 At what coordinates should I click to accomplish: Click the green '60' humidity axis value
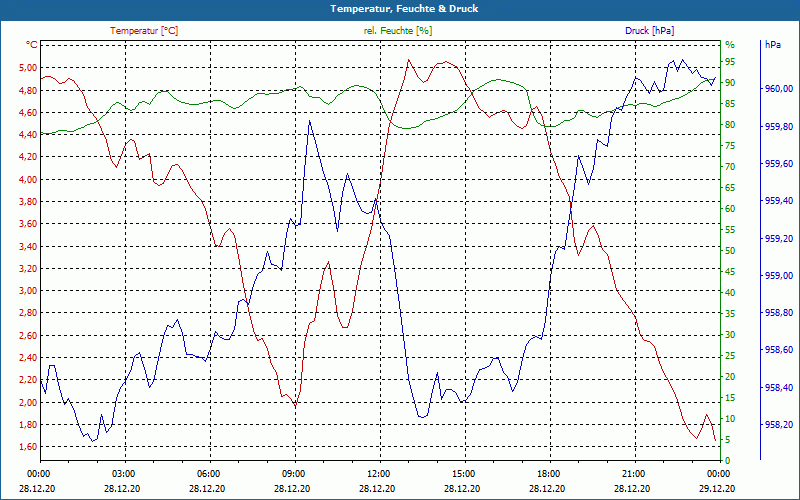pos(730,209)
